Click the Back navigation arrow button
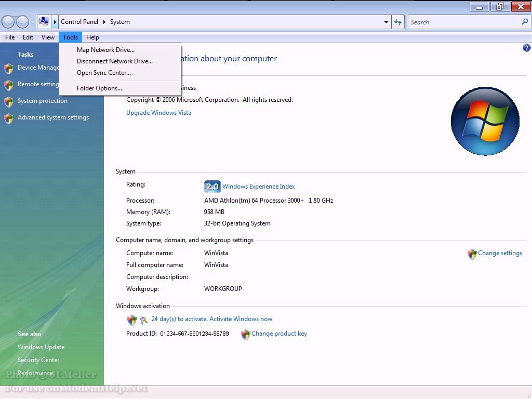The width and height of the screenshot is (532, 399). [8, 22]
